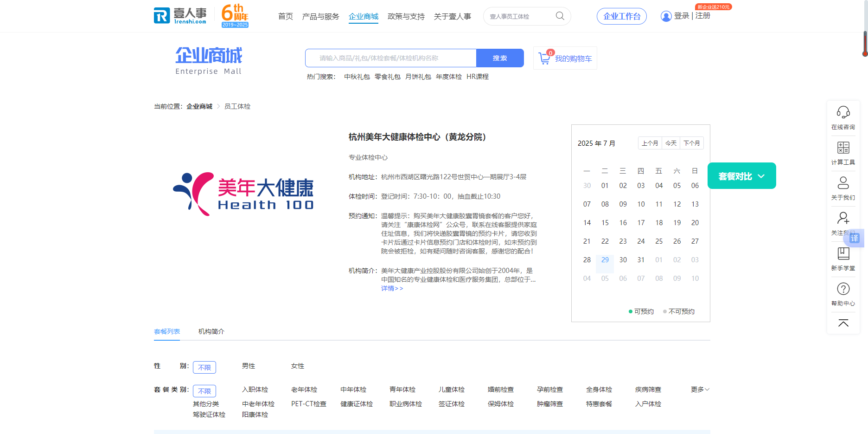
Task: Go to 下个月 in calendar
Action: 692,143
